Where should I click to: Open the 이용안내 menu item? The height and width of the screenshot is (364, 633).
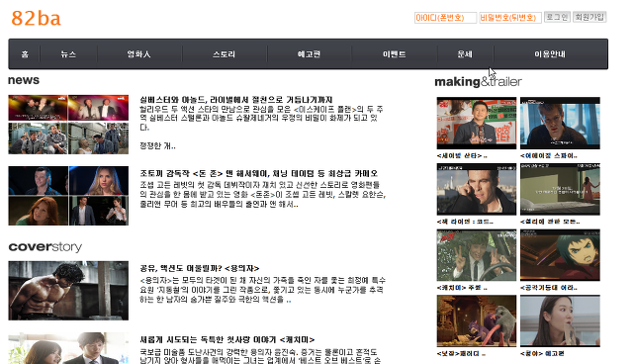click(550, 54)
